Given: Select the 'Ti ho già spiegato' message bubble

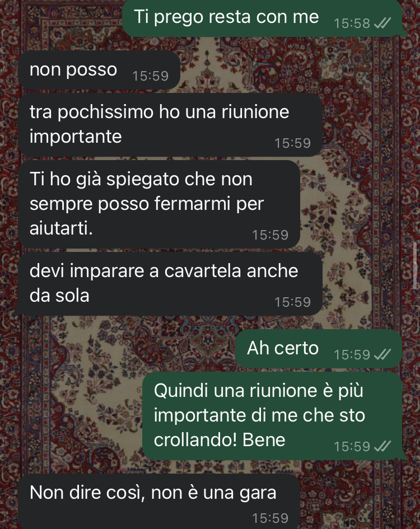Looking at the screenshot, I should (159, 204).
